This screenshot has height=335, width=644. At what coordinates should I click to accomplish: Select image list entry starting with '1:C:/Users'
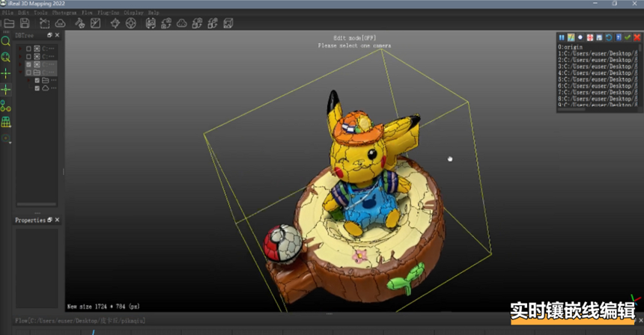[x=597, y=53]
